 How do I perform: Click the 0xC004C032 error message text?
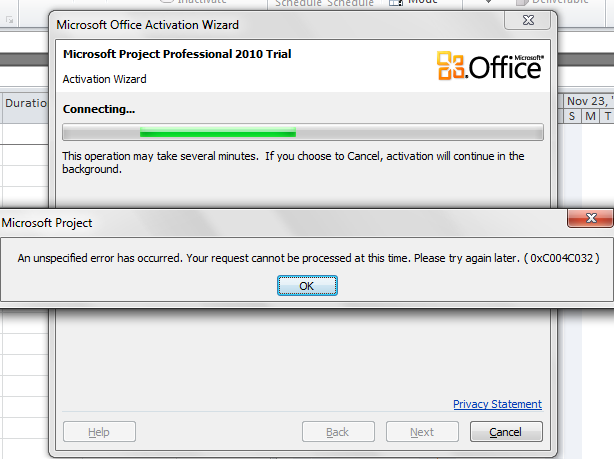308,258
